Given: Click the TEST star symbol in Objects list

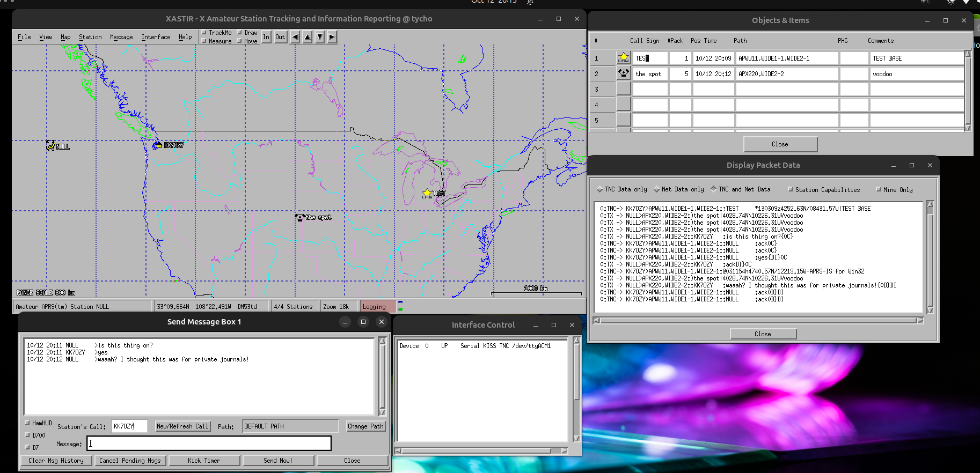Looking at the screenshot, I should pyautogui.click(x=623, y=58).
